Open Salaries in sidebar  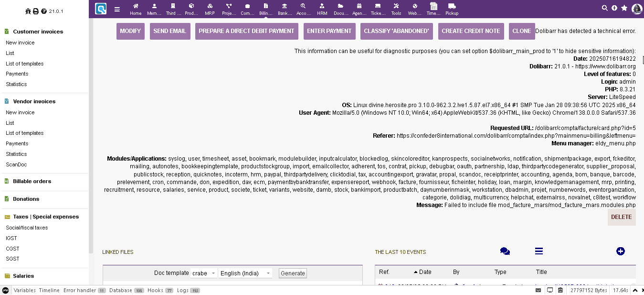coord(23,276)
